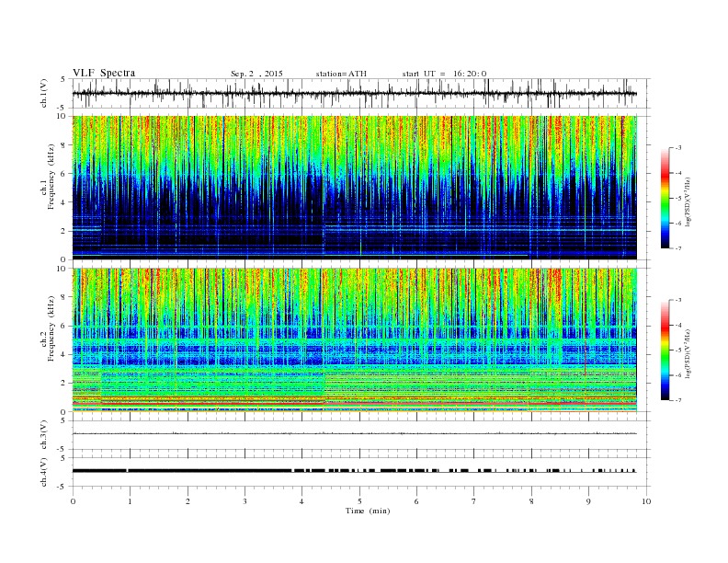Click the "-3" value on ch.1 colorbar

pyautogui.click(x=678, y=148)
